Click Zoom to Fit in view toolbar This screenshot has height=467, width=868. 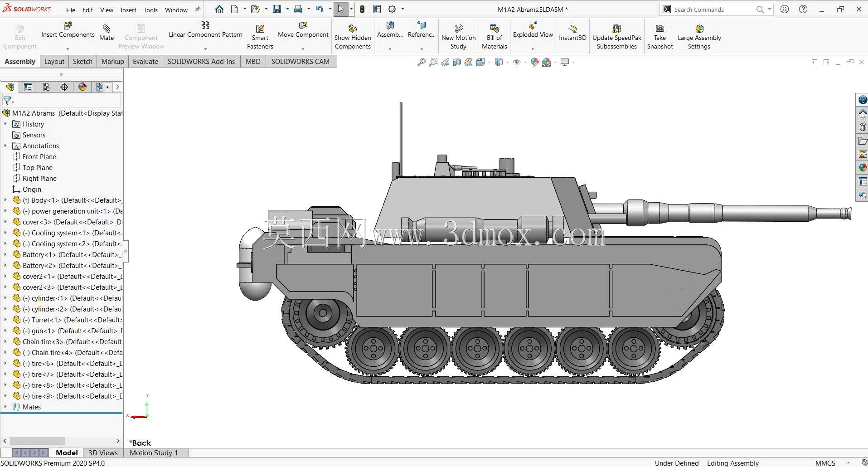[x=422, y=62]
